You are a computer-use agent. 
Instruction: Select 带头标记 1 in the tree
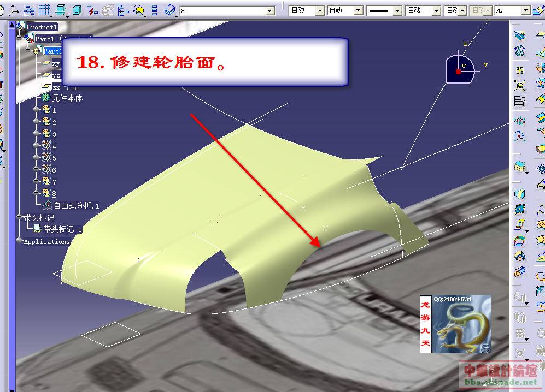(62, 229)
